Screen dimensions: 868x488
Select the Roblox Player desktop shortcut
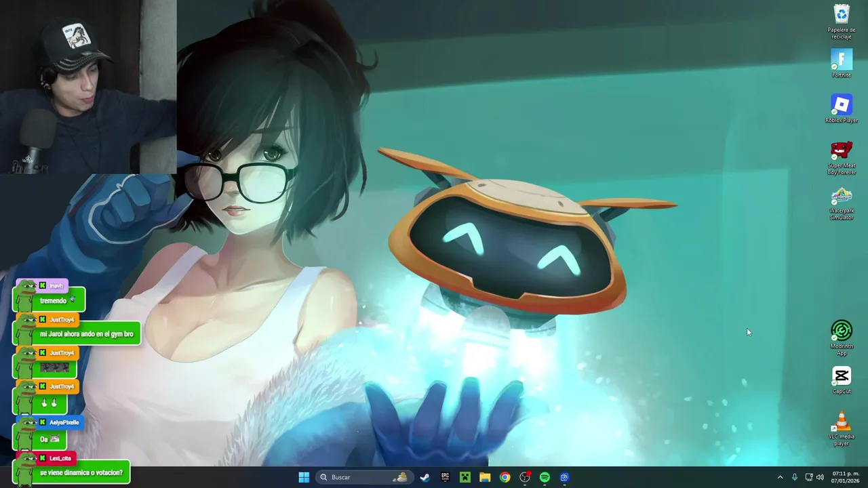coord(842,108)
